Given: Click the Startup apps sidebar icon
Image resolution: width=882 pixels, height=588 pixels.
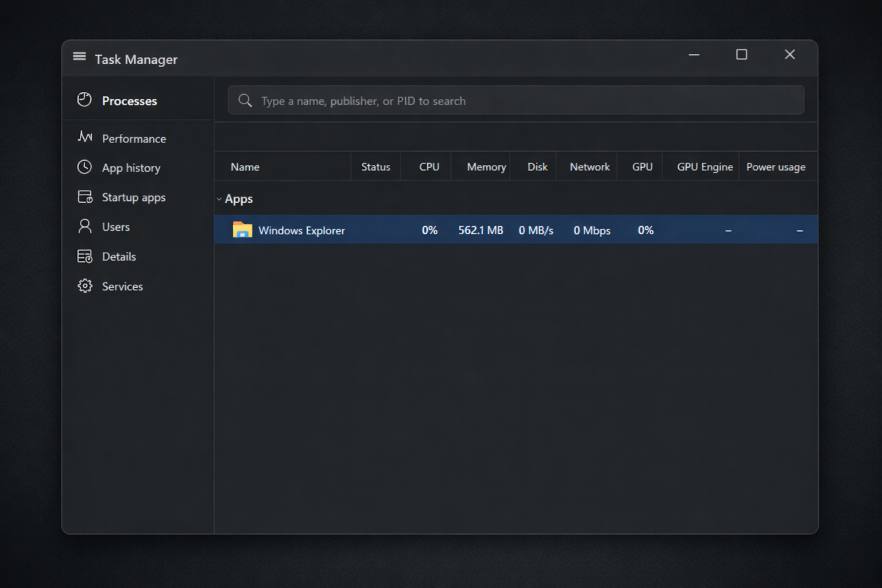Looking at the screenshot, I should (x=85, y=197).
